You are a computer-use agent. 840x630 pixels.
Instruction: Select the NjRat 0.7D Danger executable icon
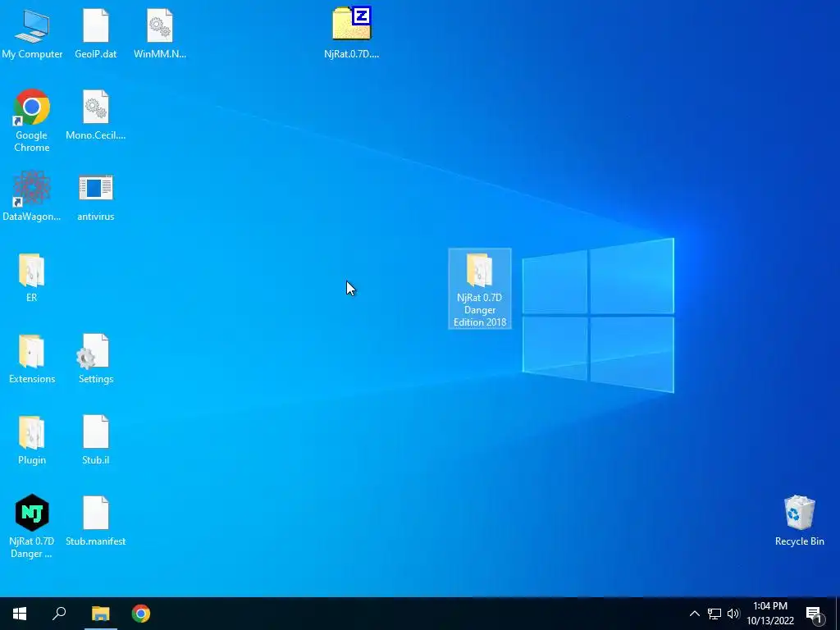coord(32,526)
